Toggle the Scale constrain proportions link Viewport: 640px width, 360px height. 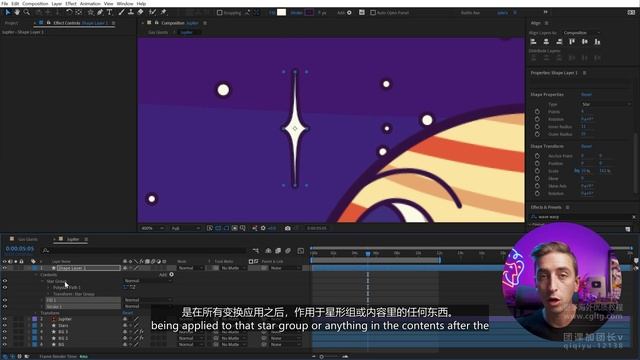[577, 171]
